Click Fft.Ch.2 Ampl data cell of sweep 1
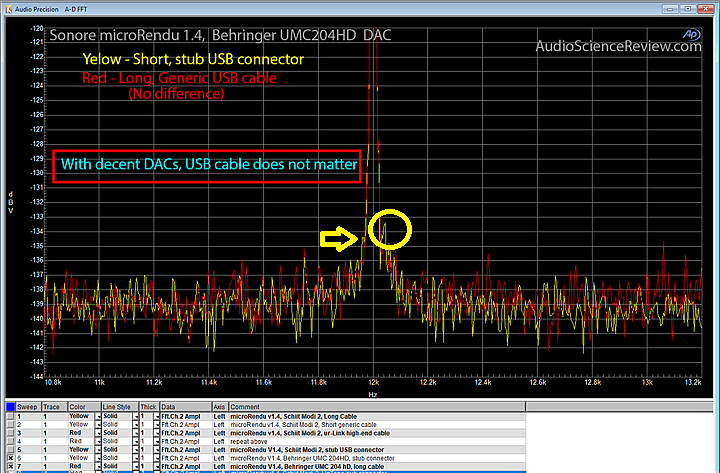 click(x=186, y=417)
